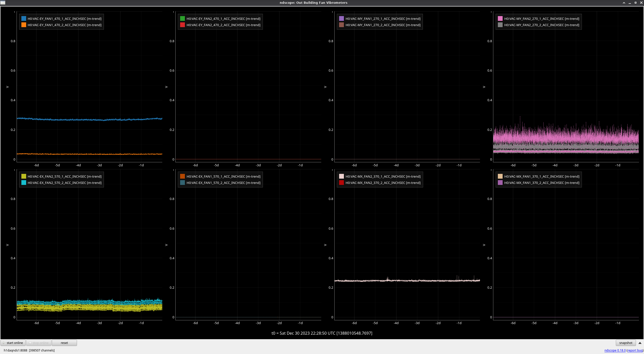Viewport: 644px width, 354px height.
Task: Click the violet MX_FAN1_370_2 legend swatch
Action: click(500, 183)
